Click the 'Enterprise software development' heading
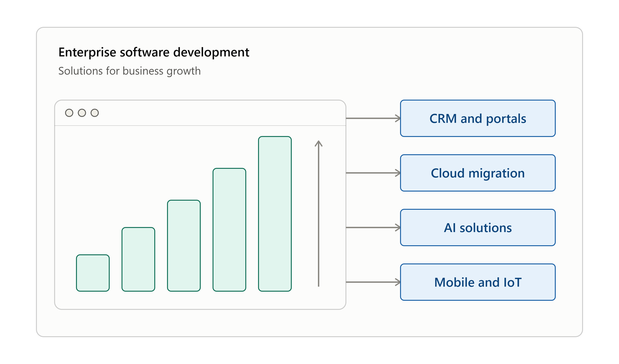Viewport: 619px width, 364px height. pos(154,52)
